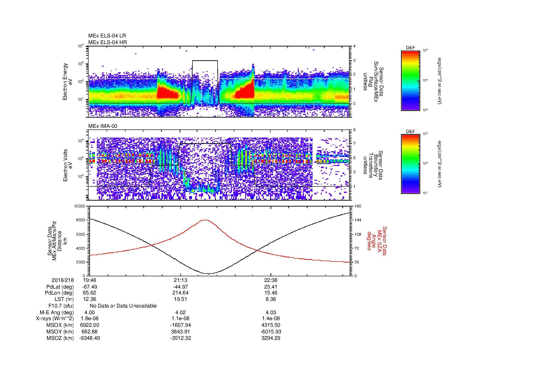Click the LST value '19.51'

[x=180, y=299]
